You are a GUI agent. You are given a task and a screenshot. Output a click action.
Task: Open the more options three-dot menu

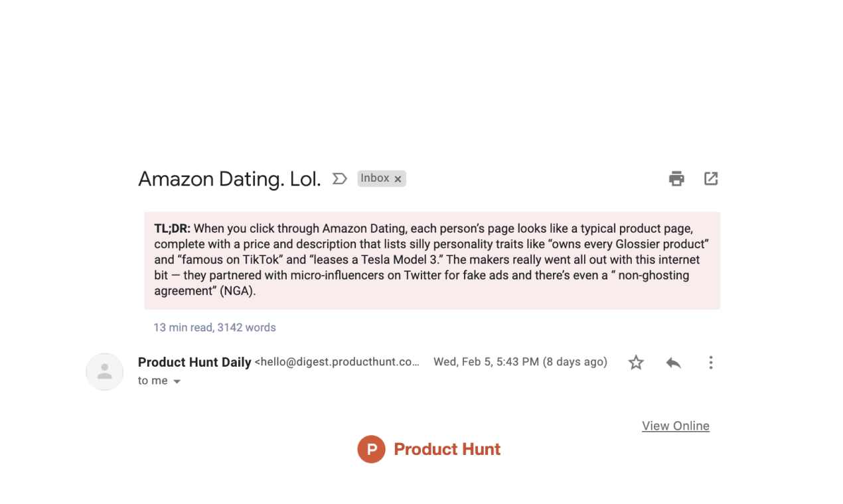pyautogui.click(x=711, y=362)
